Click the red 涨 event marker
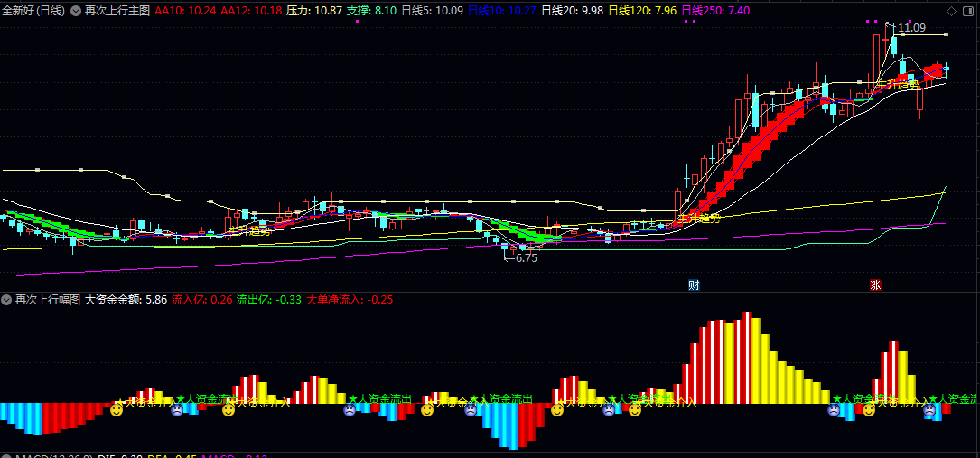Image resolution: width=980 pixels, height=458 pixels. tap(875, 285)
